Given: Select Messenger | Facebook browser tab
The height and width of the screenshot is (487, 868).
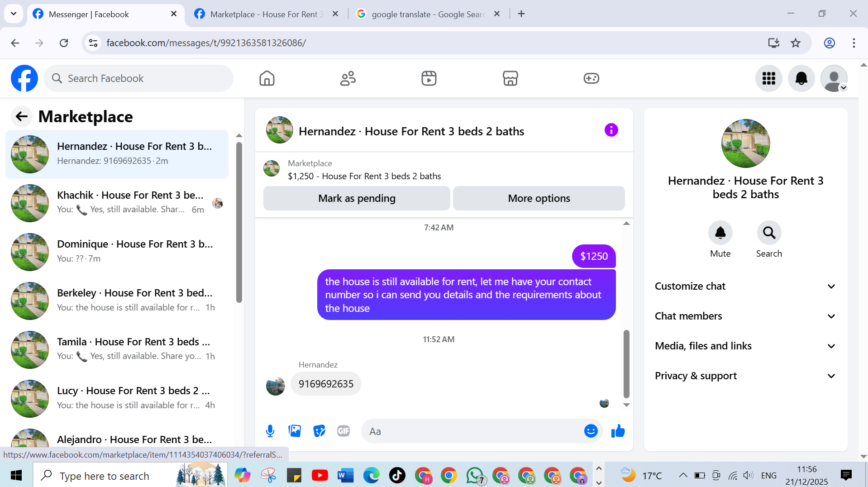Looking at the screenshot, I should (105, 14).
